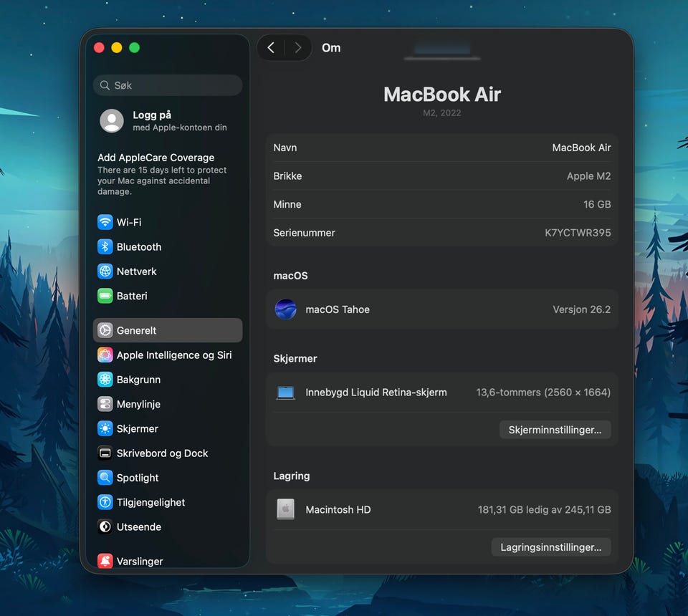The width and height of the screenshot is (688, 616).
Task: Select Utseende in the sidebar
Action: 168,526
